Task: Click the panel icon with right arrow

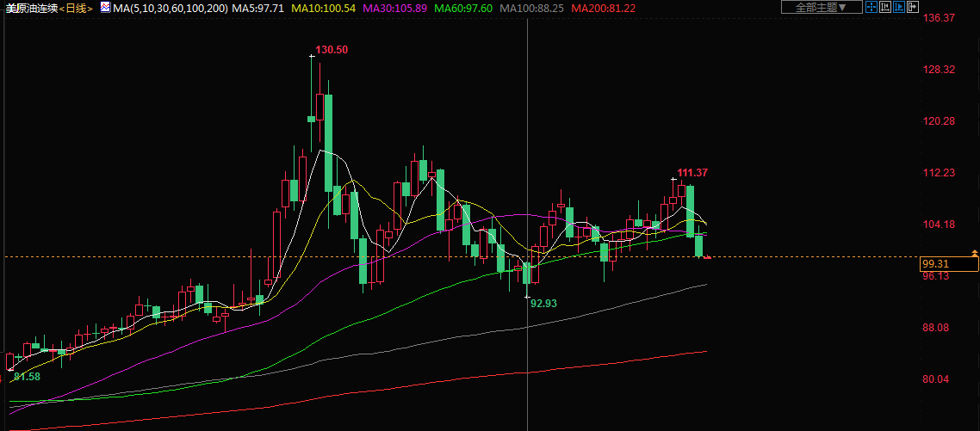Action: click(x=913, y=8)
